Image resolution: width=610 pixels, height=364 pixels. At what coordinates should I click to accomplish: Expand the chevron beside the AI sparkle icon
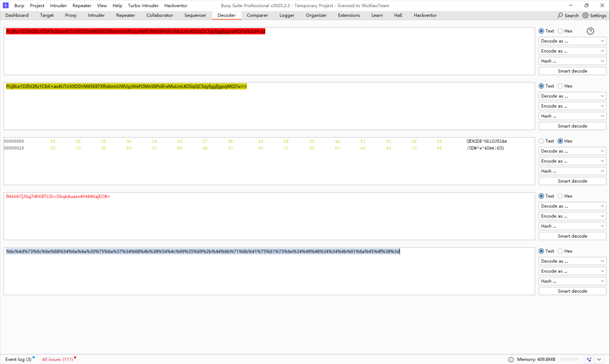tap(599, 359)
